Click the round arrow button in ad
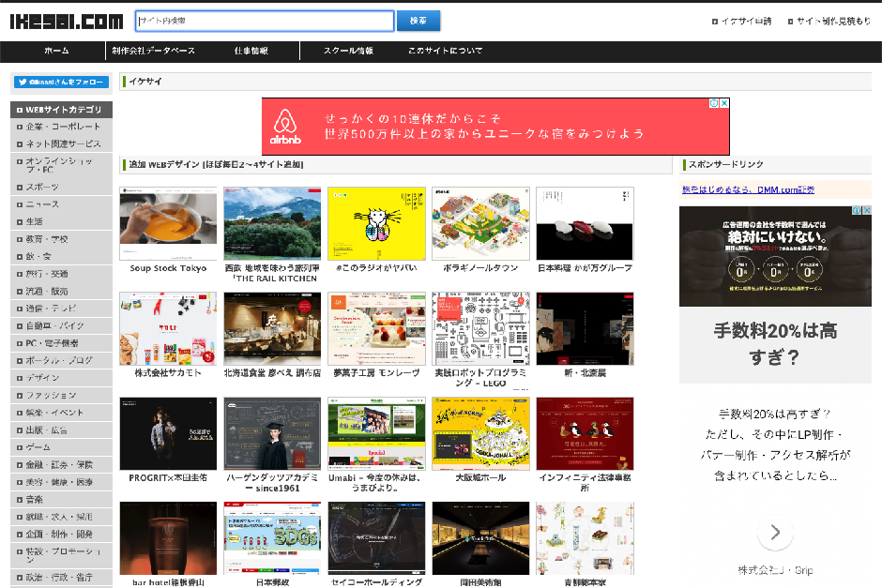882x588 pixels. pos(775,532)
